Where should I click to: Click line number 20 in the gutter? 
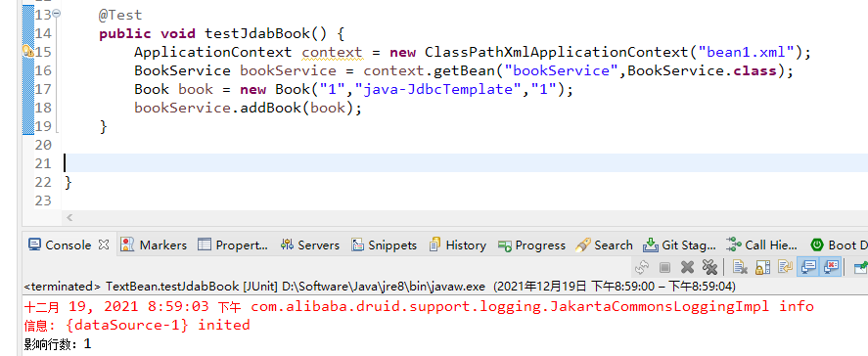[x=43, y=145]
